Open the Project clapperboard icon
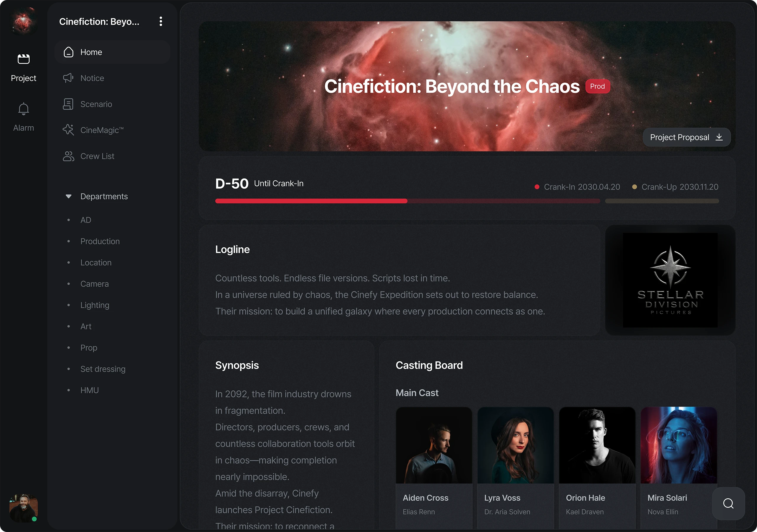Image resolution: width=757 pixels, height=532 pixels. coord(23,59)
